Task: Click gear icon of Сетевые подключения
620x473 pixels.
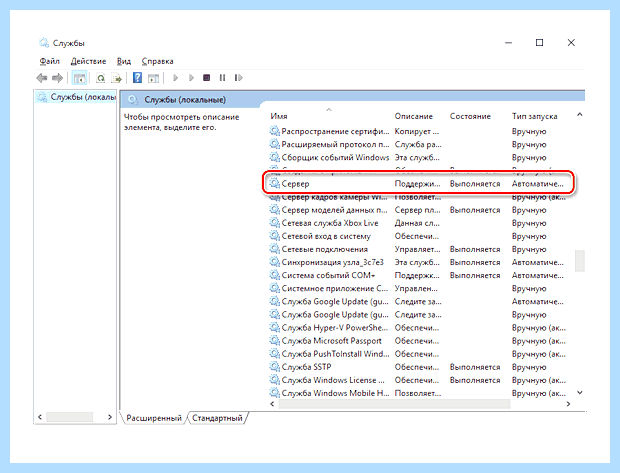Action: coord(274,249)
